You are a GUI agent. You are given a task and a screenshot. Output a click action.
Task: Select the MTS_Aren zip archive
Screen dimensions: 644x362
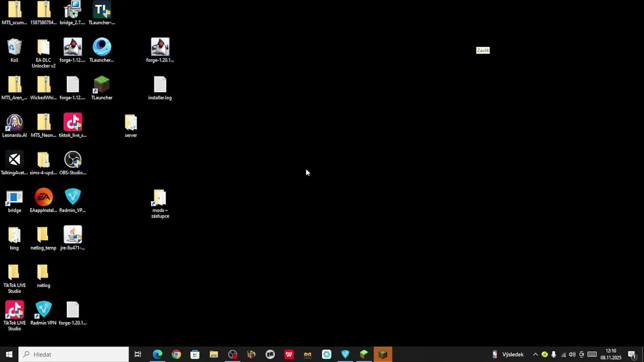(x=14, y=85)
